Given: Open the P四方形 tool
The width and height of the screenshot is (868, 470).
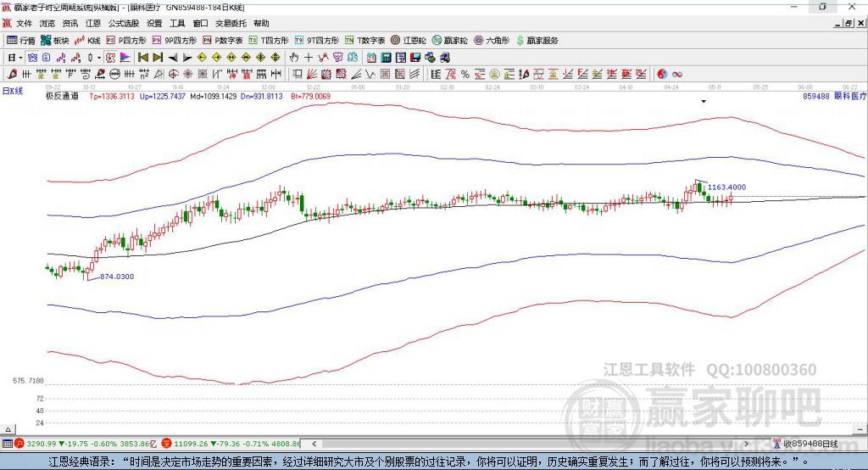Looking at the screenshot, I should (126, 41).
